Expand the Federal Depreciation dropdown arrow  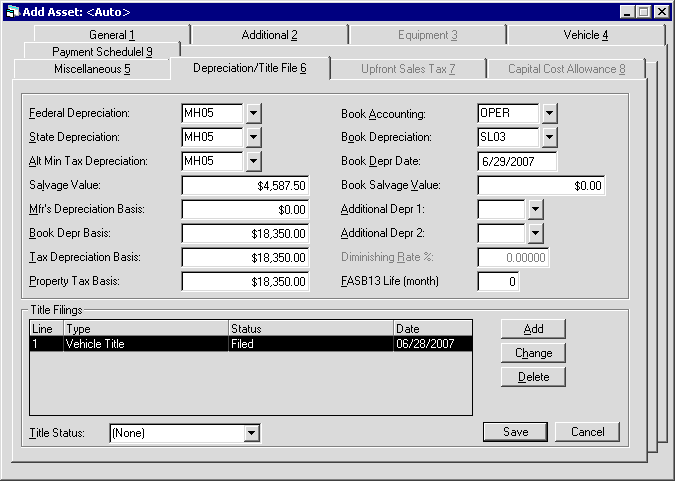click(x=254, y=113)
